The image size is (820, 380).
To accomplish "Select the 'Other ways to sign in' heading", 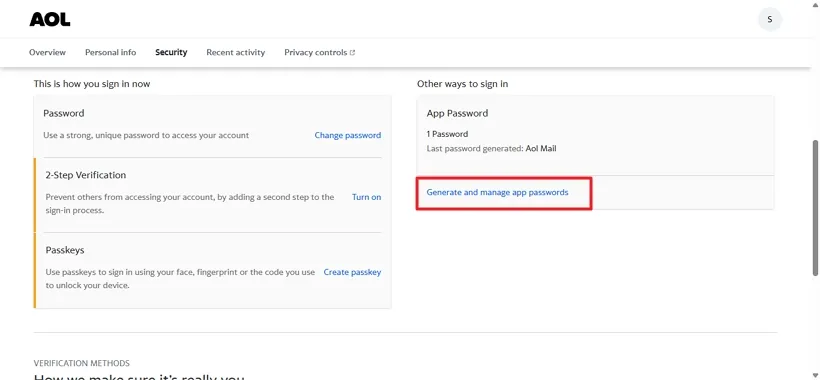I will coord(462,84).
